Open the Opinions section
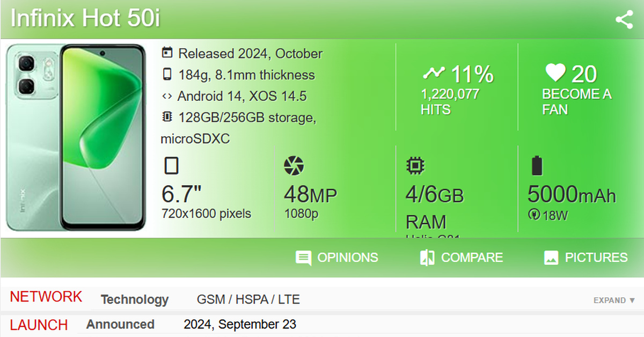The image size is (644, 337). pos(337,258)
